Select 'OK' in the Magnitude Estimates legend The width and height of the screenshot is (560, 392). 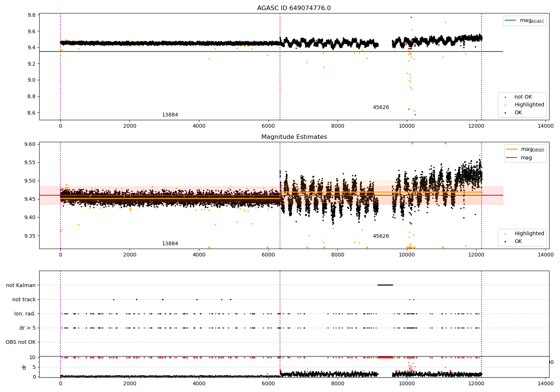(518, 242)
